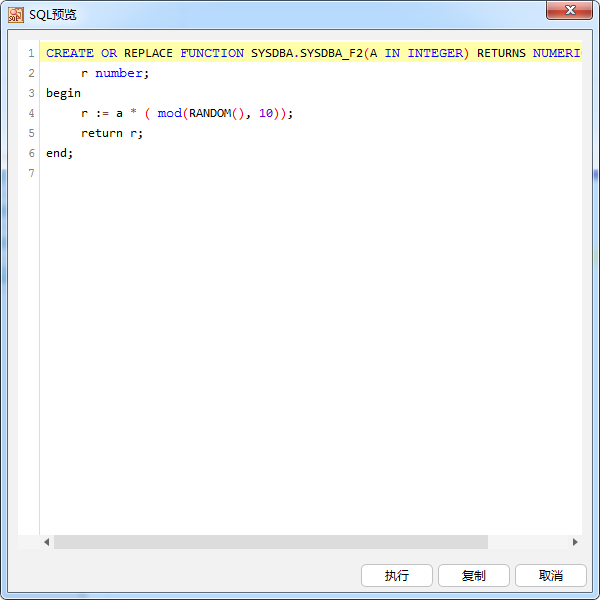
Task: Click the horizontal scrollbar right arrow
Action: pyautogui.click(x=575, y=542)
